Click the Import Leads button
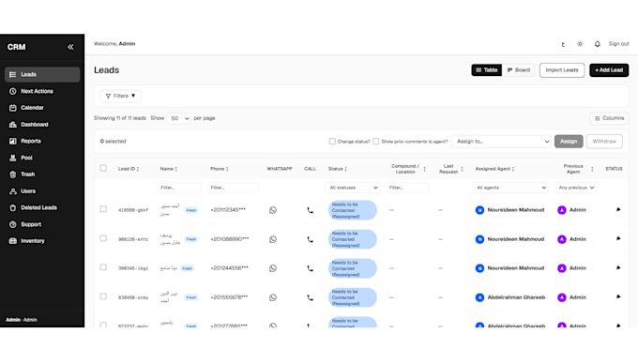The image size is (638, 364). (562, 70)
